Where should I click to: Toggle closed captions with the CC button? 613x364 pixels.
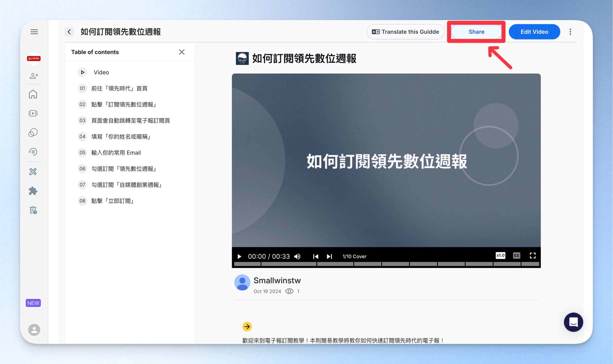click(x=517, y=256)
